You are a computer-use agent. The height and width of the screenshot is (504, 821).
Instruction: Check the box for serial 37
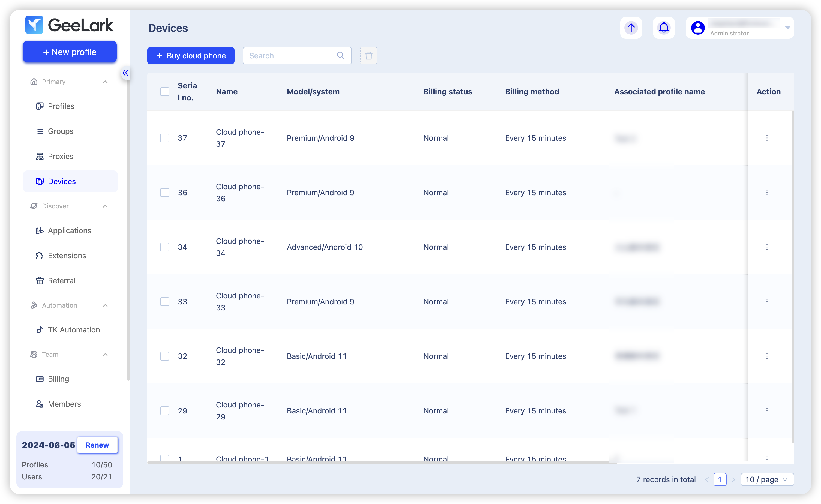(x=165, y=138)
